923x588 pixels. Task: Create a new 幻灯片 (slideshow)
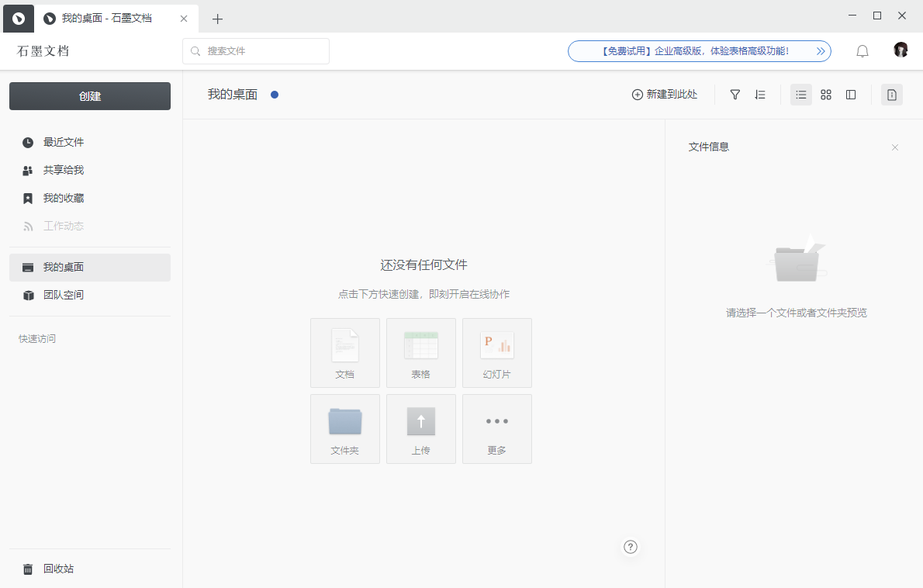[496, 352]
